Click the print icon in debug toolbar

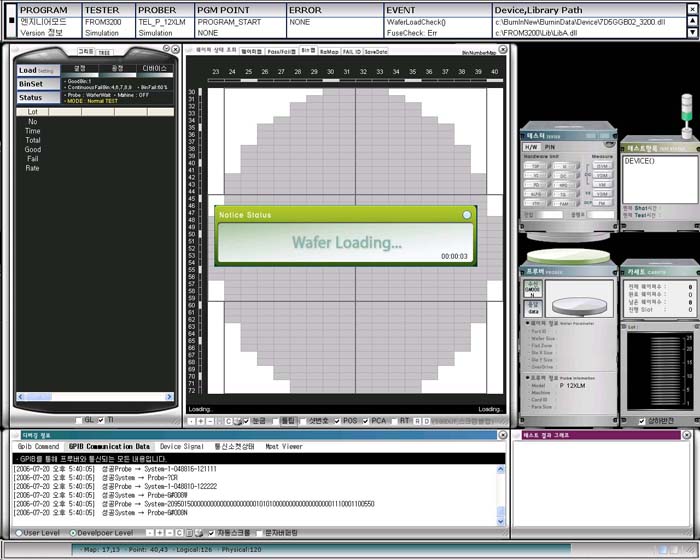(199, 533)
